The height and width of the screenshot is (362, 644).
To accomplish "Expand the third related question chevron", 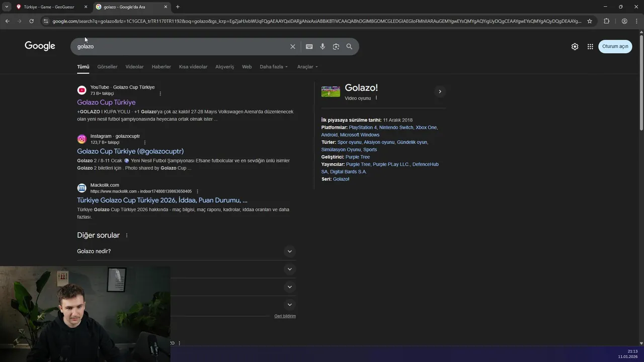I will pyautogui.click(x=289, y=287).
